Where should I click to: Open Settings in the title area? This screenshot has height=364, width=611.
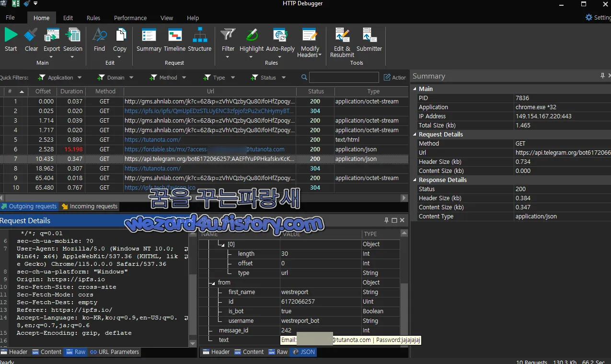click(x=598, y=17)
